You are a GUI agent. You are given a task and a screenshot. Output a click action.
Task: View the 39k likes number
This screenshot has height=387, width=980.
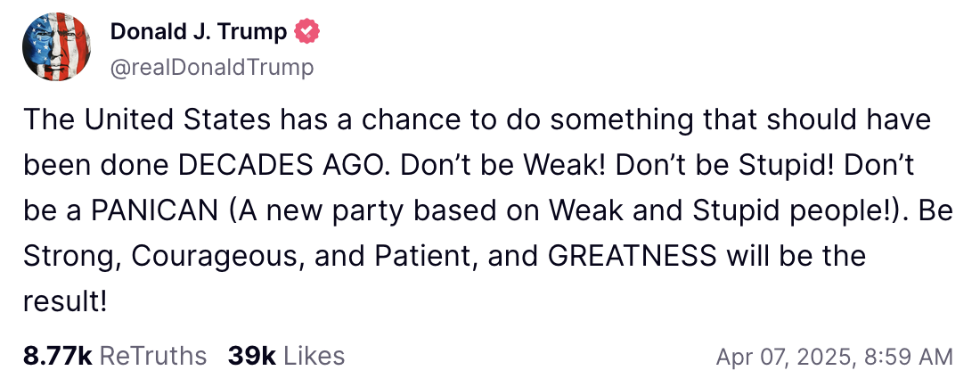point(252,356)
